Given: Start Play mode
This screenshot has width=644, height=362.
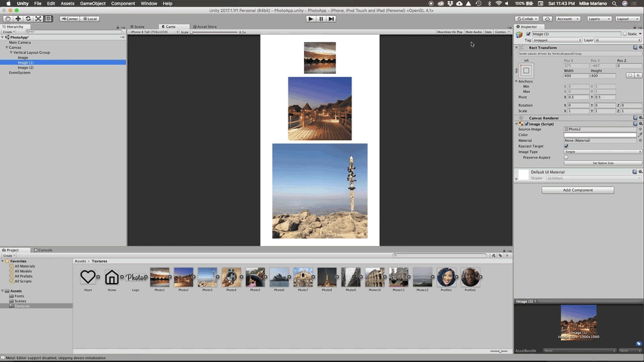Looking at the screenshot, I should [x=311, y=19].
